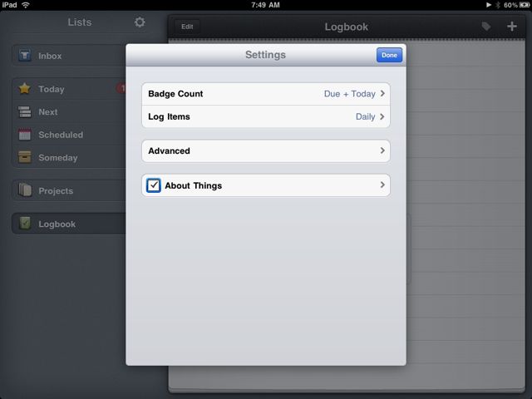Tap the Done button in Settings
This screenshot has width=532, height=399.
point(389,55)
